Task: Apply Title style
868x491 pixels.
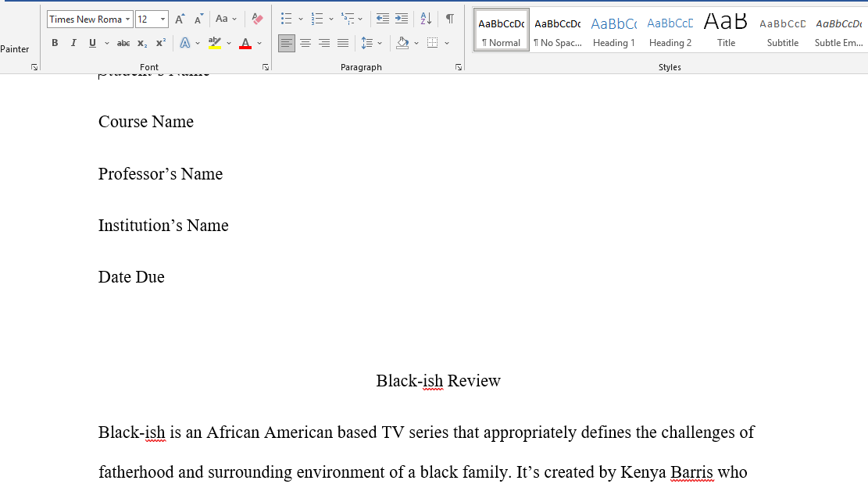Action: (727, 30)
